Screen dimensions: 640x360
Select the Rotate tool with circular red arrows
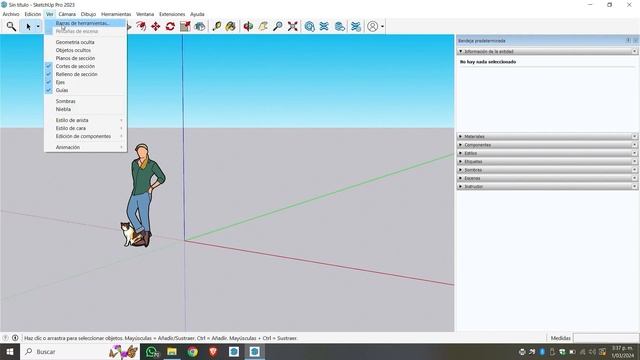click(170, 27)
